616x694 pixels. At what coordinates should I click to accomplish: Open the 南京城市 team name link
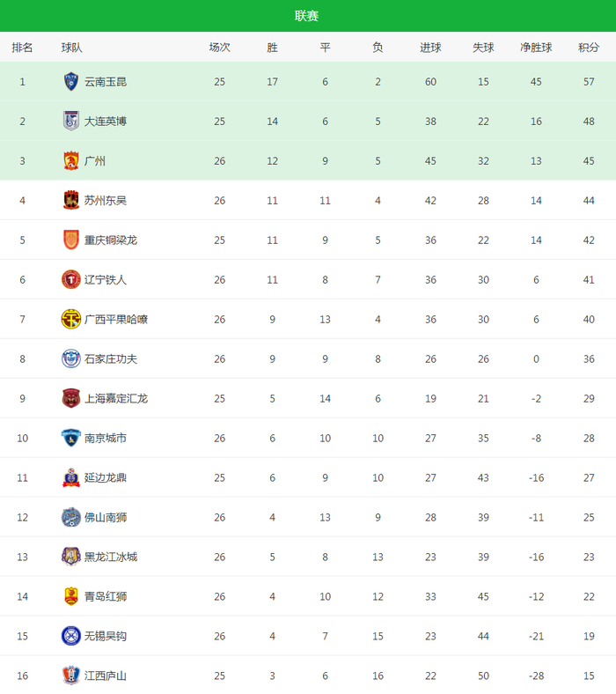pyautogui.click(x=106, y=439)
